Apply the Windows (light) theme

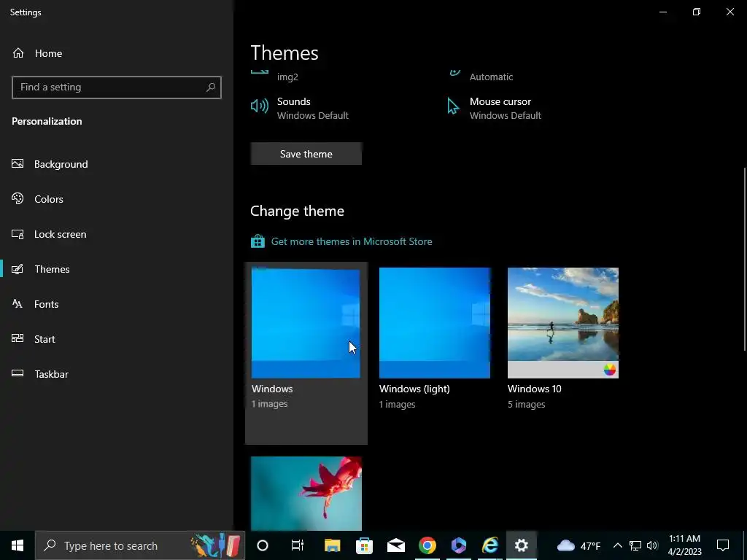435,338
